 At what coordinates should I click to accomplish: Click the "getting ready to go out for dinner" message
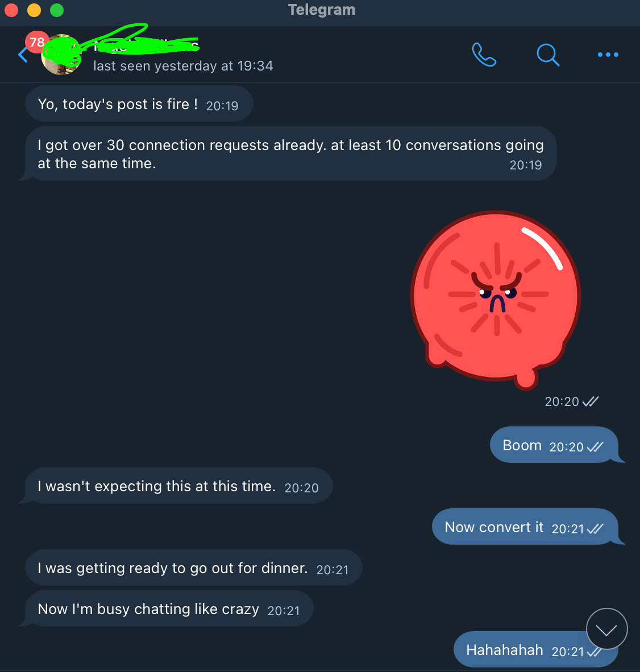pyautogui.click(x=194, y=568)
